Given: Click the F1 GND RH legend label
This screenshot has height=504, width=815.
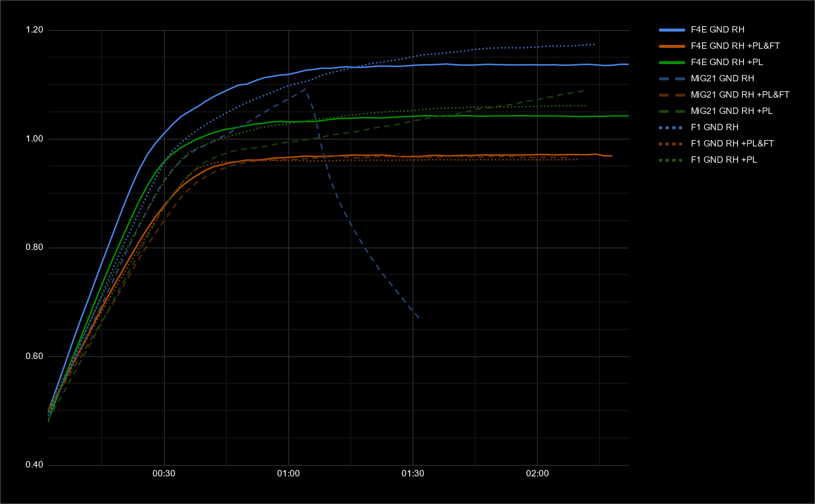Looking at the screenshot, I should pos(714,127).
